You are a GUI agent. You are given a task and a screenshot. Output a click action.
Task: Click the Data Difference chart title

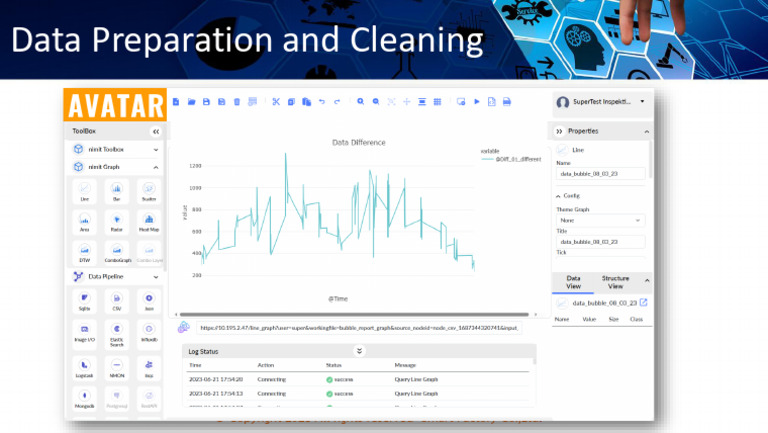point(359,143)
